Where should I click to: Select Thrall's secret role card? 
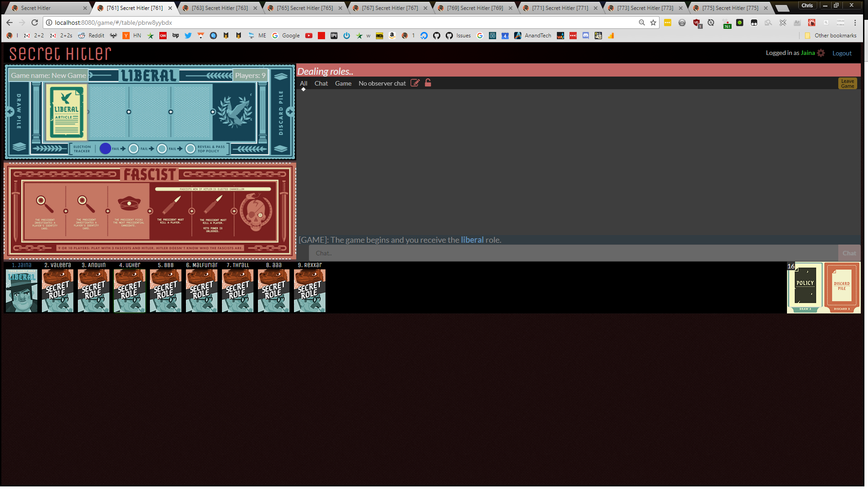[x=238, y=290]
